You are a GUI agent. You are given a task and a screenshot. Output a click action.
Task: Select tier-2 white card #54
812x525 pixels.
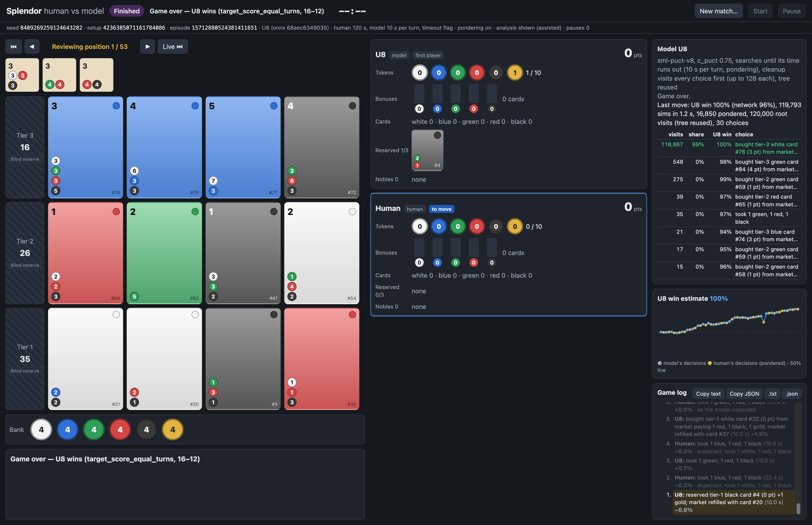pos(322,253)
